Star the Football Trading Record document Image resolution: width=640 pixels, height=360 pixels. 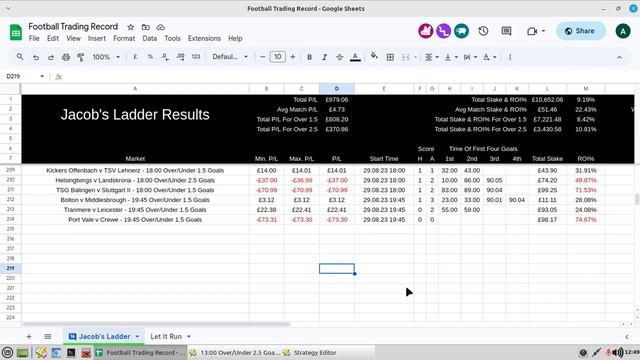(x=131, y=27)
